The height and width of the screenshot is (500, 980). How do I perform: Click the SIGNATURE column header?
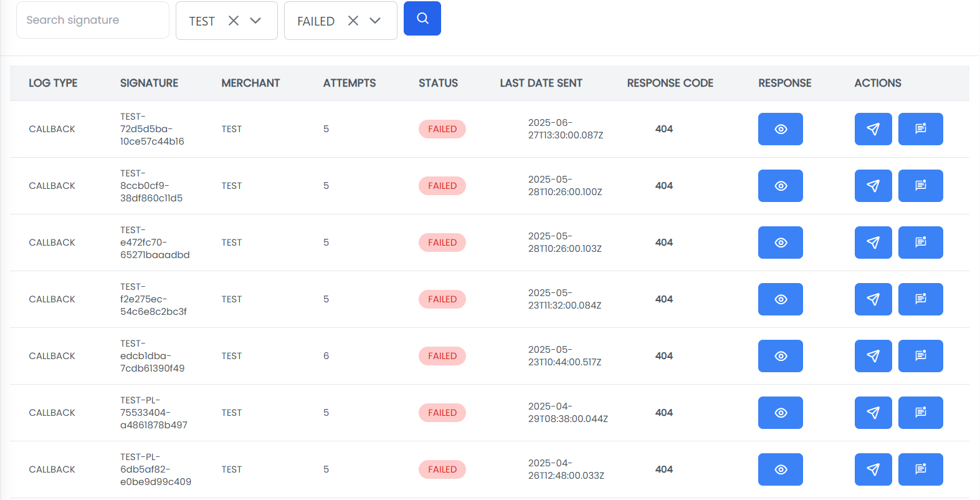coord(149,83)
